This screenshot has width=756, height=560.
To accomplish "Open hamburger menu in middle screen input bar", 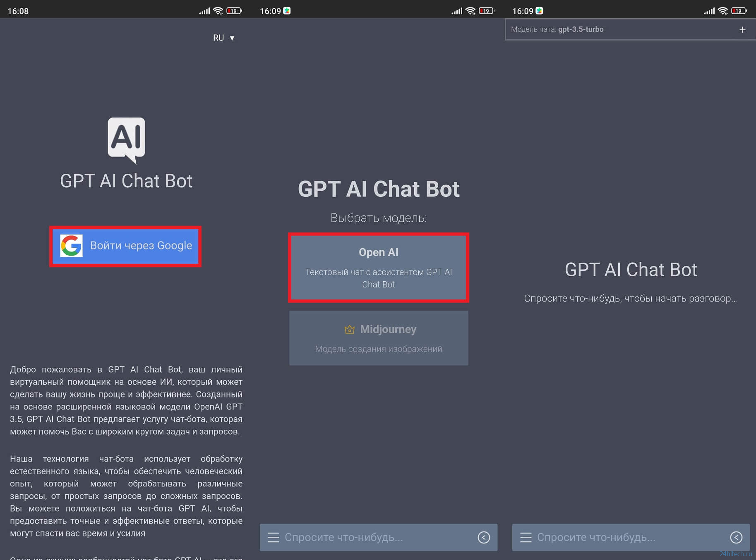I will [x=274, y=537].
